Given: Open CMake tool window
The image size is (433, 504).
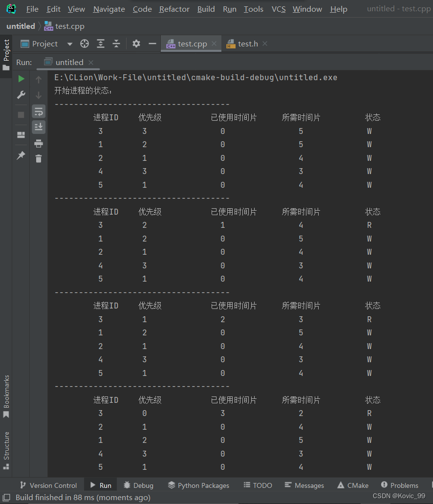Looking at the screenshot, I should (353, 485).
